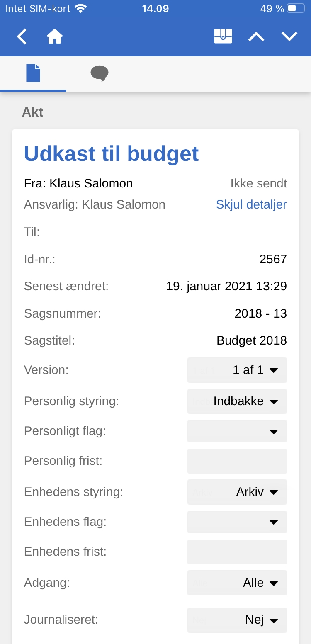Hide details via Skjul detaljer link
This screenshot has height=644, width=311.
251,204
